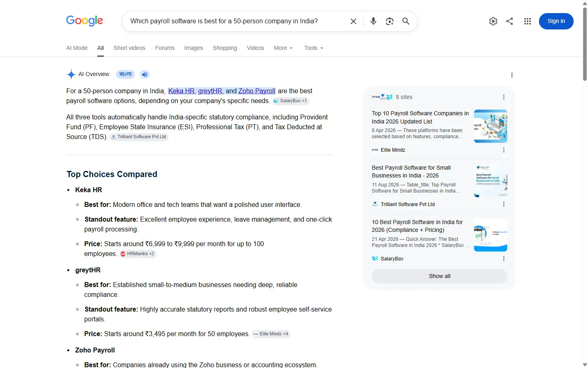Switch AI Overview language to Bangla

[125, 74]
